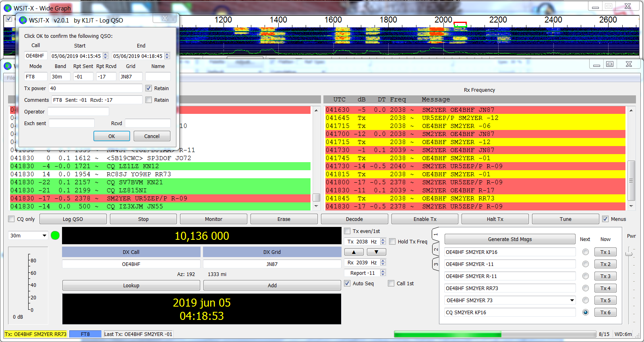
Task: Click the red Rx marker on Wide Graph
Action: [x=460, y=24]
